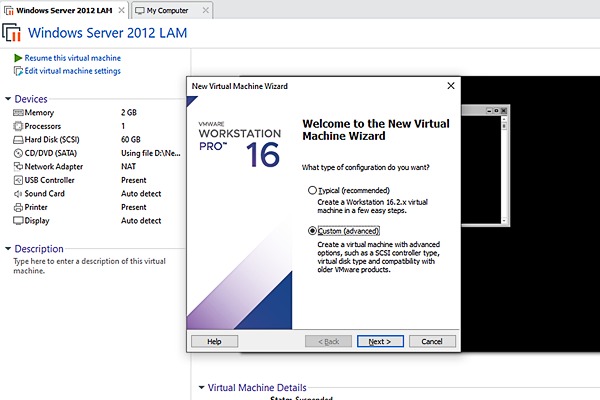Click the scroll-down arrow in VM preview
This screenshot has width=600, height=400.
(x=504, y=220)
